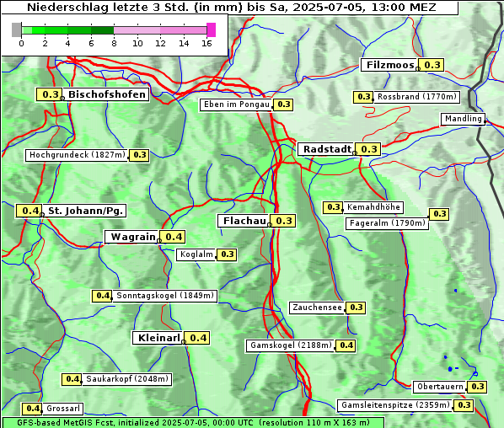Select the 0.3 value next to Flachau
Viewport: 504px width, 428px height.
(x=283, y=221)
